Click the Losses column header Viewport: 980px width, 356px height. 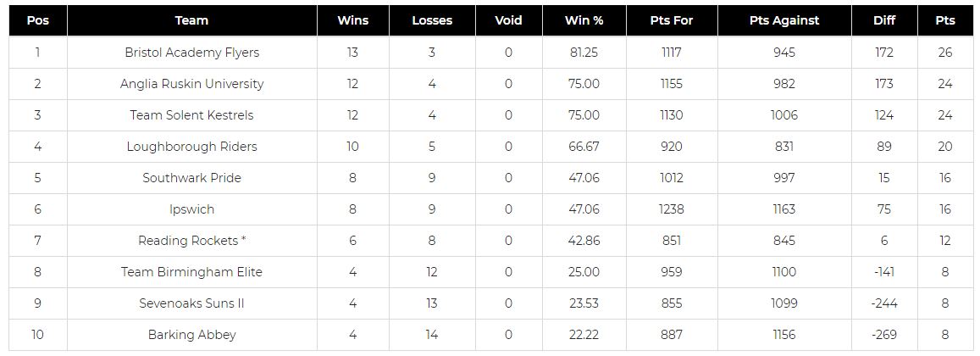tap(432, 20)
